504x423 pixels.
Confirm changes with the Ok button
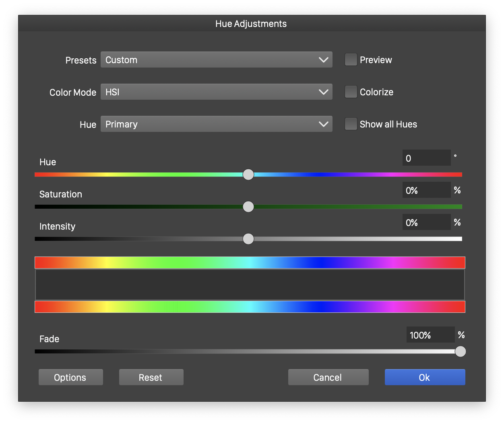(425, 377)
